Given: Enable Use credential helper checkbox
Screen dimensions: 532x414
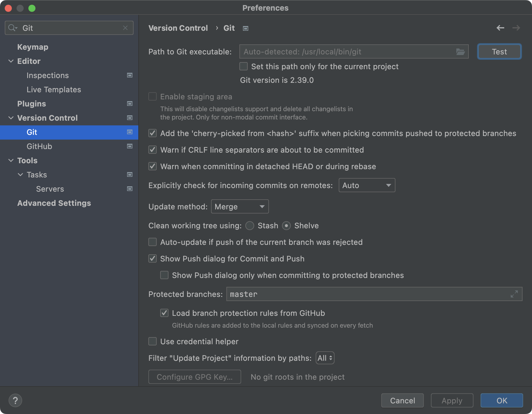Looking at the screenshot, I should click(153, 342).
